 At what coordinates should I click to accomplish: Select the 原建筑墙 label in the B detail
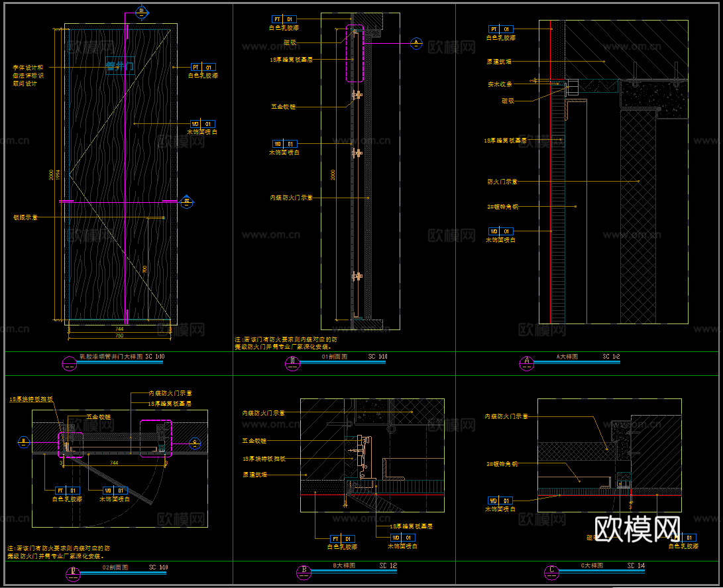point(255,475)
